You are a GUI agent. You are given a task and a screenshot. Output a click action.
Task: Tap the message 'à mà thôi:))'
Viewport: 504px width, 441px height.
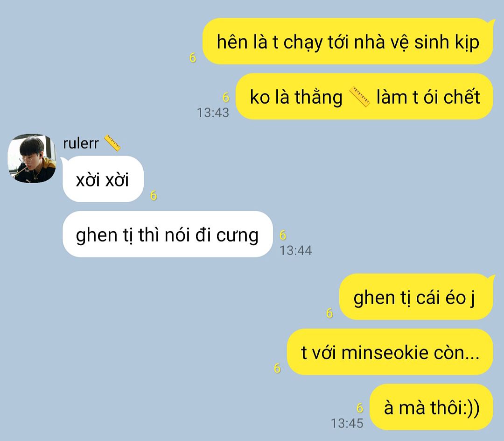pyautogui.click(x=431, y=407)
